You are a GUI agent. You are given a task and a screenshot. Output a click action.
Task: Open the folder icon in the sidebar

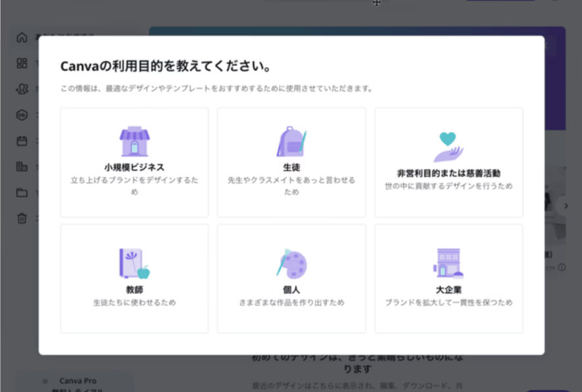(x=22, y=193)
